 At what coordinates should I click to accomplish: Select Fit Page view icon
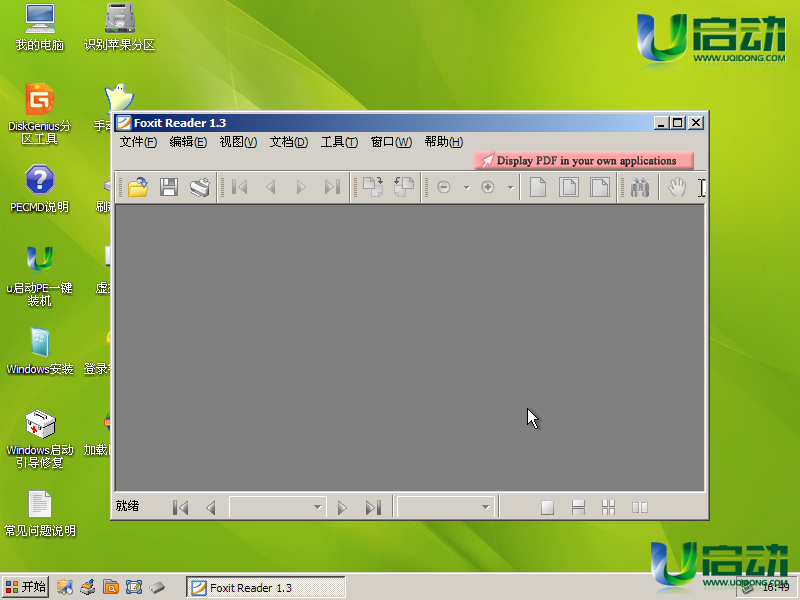pos(569,187)
